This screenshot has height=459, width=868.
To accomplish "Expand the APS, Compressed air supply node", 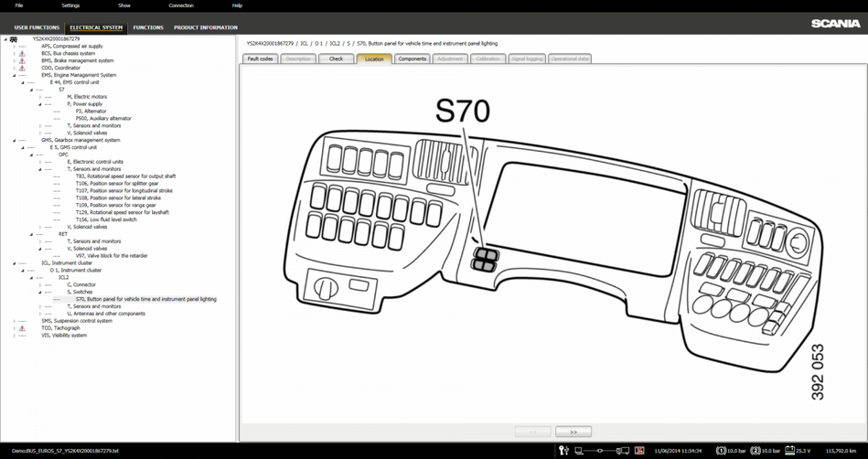I will tap(14, 46).
